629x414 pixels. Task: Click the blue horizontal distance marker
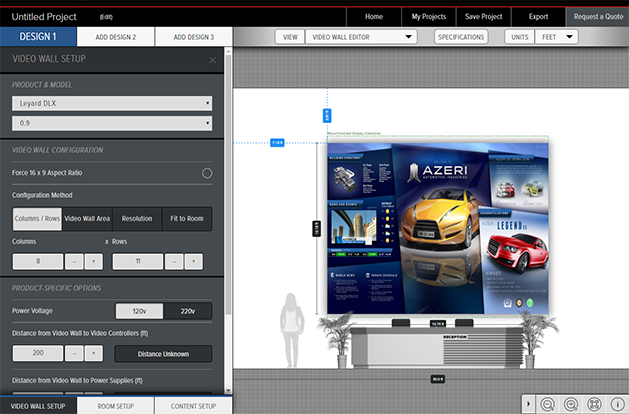pos(277,142)
